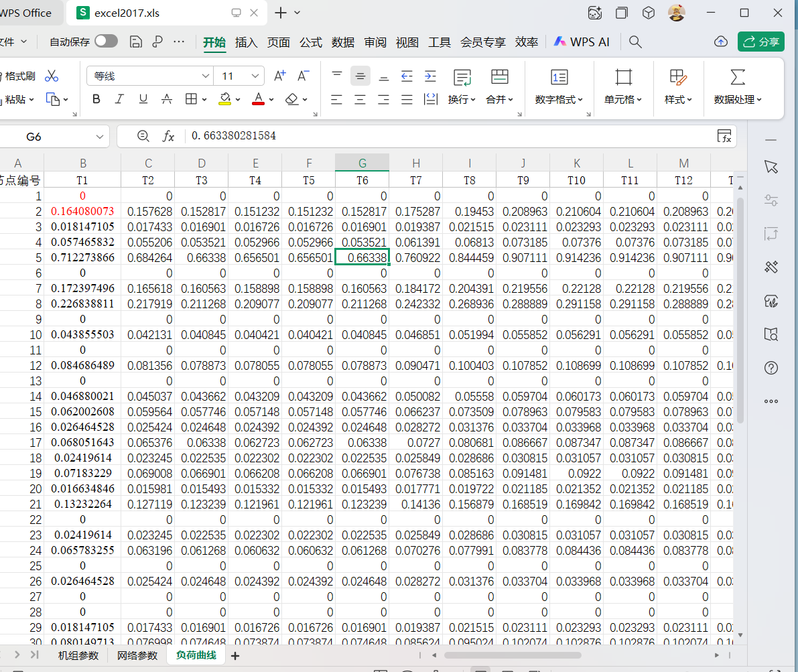
Task: Switch to the 插入 ribbon tab
Action: [246, 42]
